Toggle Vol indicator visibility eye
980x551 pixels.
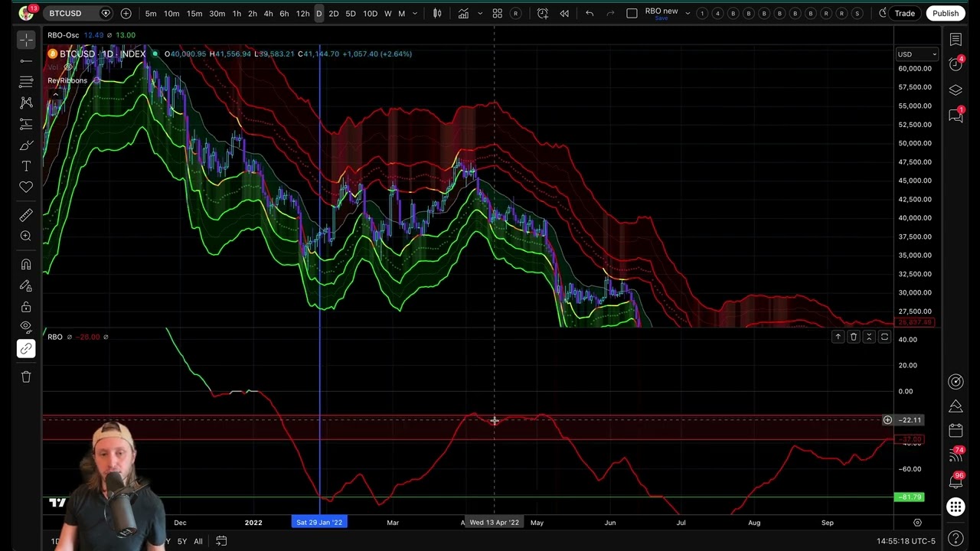tap(68, 67)
